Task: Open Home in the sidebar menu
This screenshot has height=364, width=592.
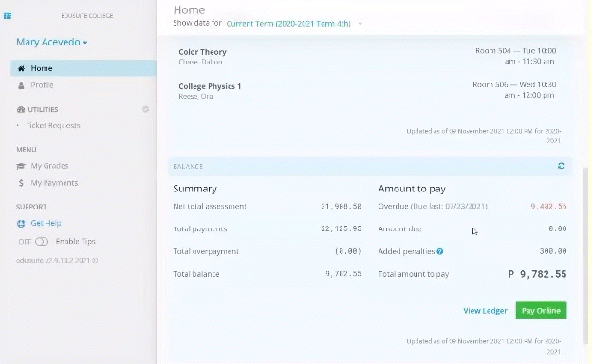Action: [x=83, y=68]
